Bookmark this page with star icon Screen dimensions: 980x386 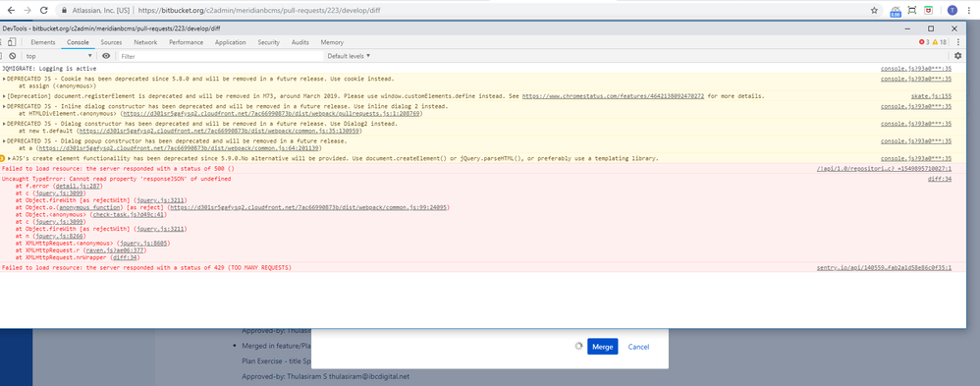(874, 11)
